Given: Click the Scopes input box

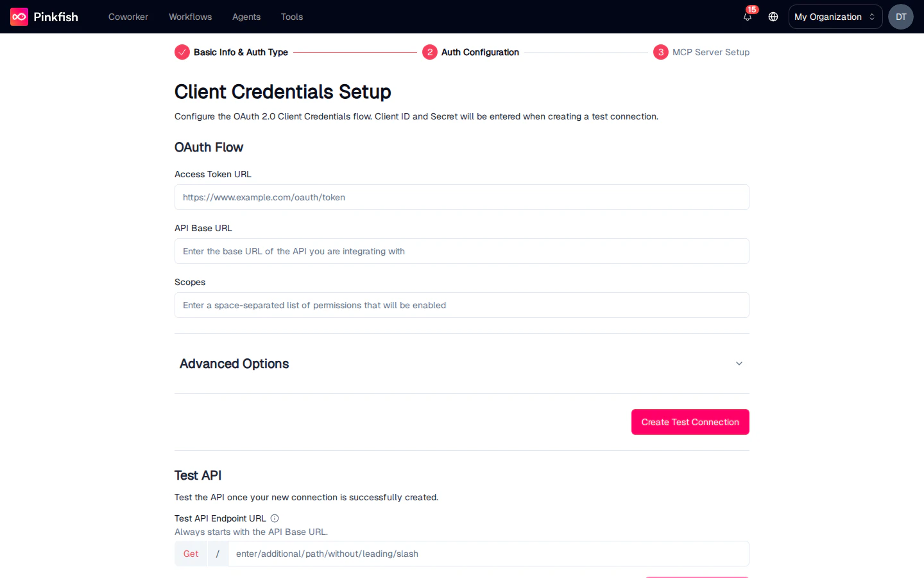Looking at the screenshot, I should coord(461,305).
